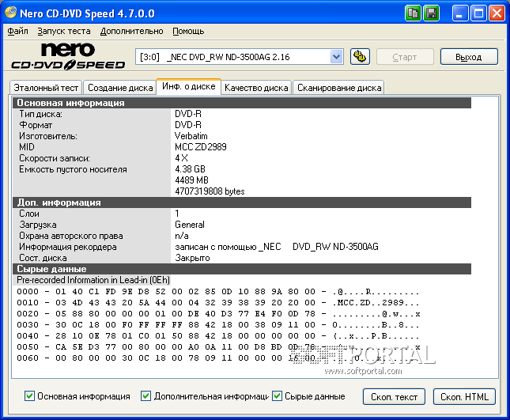Switch to the Создание диска tab
The width and height of the screenshot is (510, 420).
point(120,88)
